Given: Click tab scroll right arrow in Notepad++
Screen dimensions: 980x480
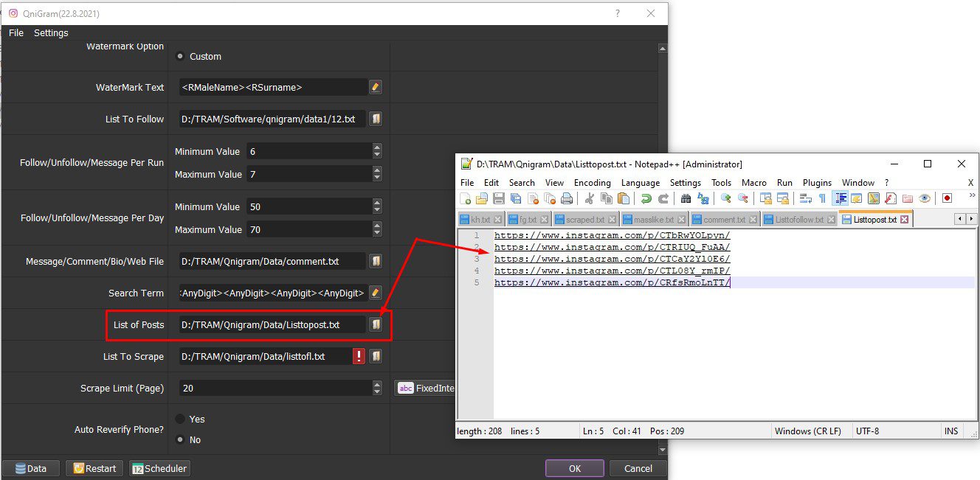Looking at the screenshot, I should (x=971, y=219).
